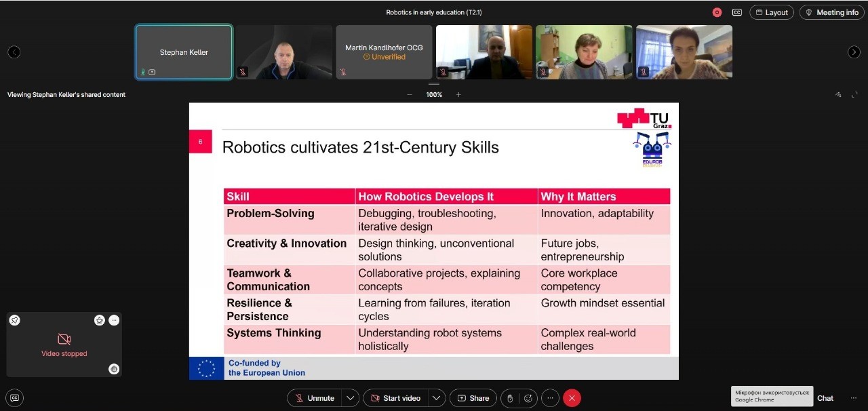This screenshot has width=868, height=411.
Task: Expand video options arrow beside Start video
Action: tap(436, 398)
